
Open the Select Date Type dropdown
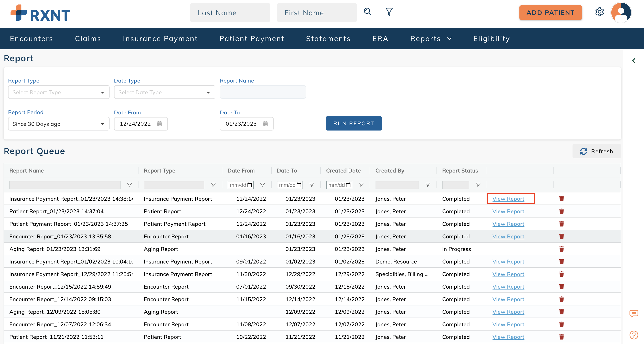click(x=164, y=92)
